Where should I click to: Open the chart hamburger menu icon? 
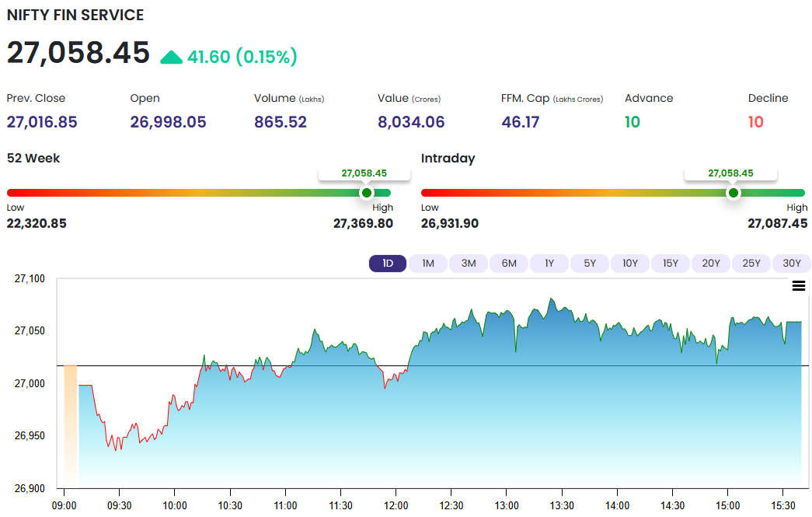(x=799, y=285)
